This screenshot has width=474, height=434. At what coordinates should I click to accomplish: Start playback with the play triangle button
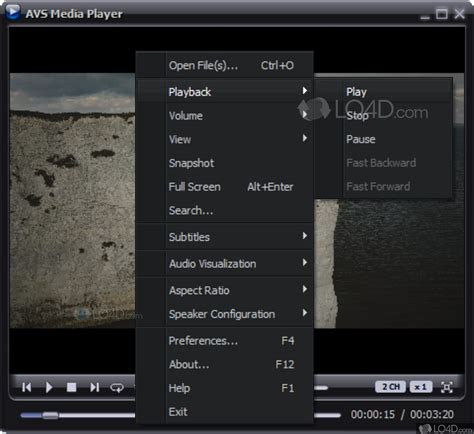coord(49,387)
